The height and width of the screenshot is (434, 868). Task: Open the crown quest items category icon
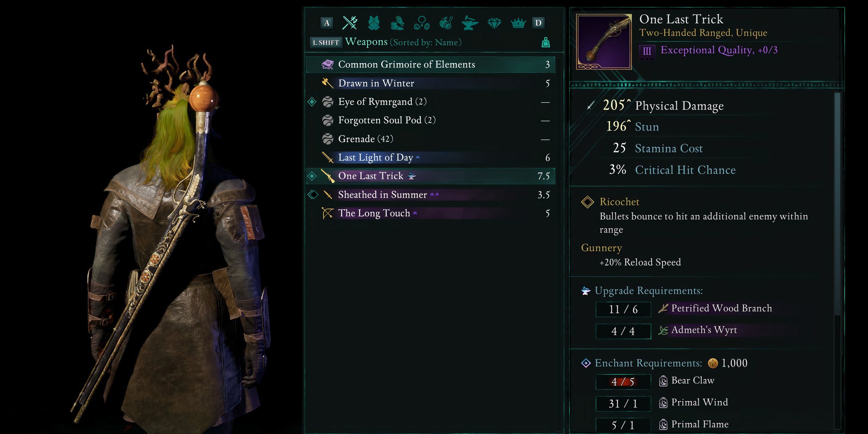(518, 23)
